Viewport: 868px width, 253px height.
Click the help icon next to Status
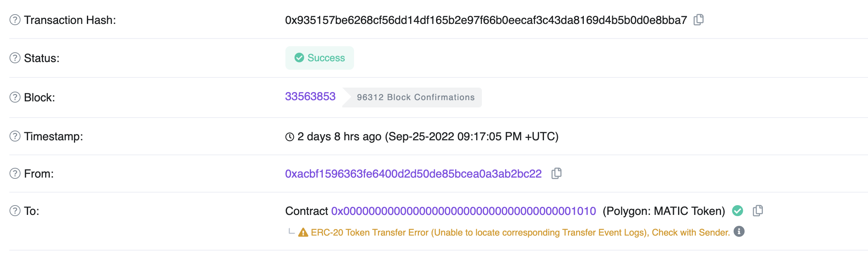(14, 58)
